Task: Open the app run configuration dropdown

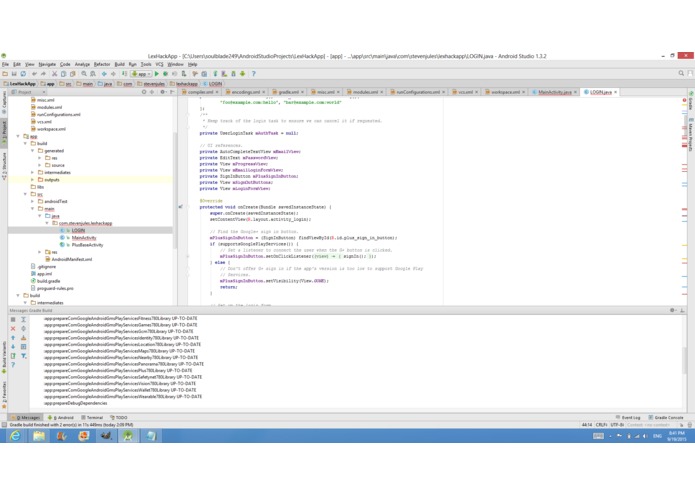Action: 141,74
